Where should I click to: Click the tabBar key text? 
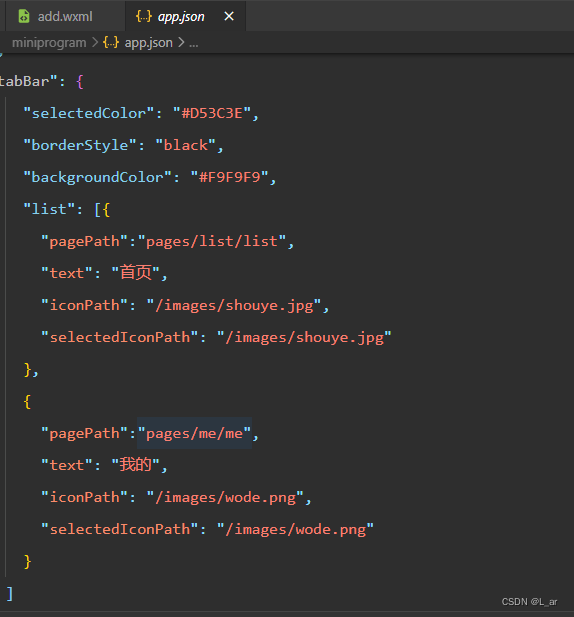[x=28, y=81]
